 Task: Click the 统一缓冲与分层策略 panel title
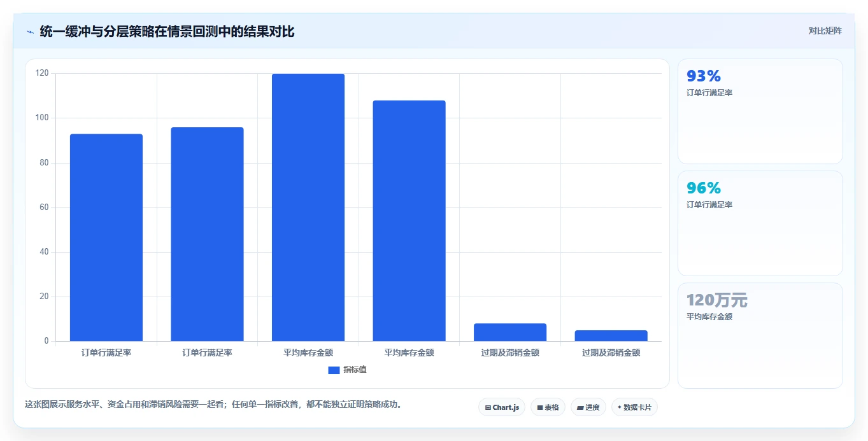click(167, 31)
